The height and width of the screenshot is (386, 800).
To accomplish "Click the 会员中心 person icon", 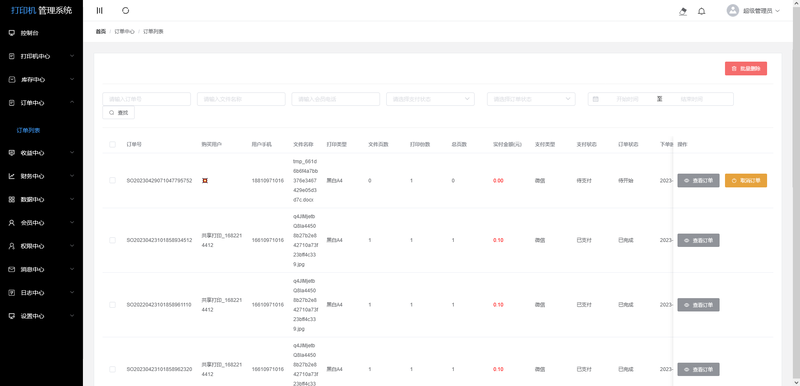I will 12,223.
